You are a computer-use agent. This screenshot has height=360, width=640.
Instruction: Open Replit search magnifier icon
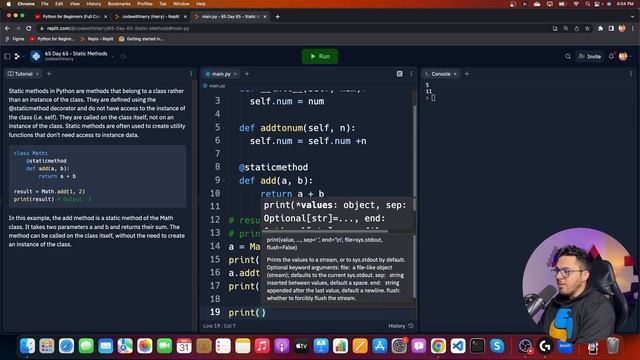pos(568,56)
